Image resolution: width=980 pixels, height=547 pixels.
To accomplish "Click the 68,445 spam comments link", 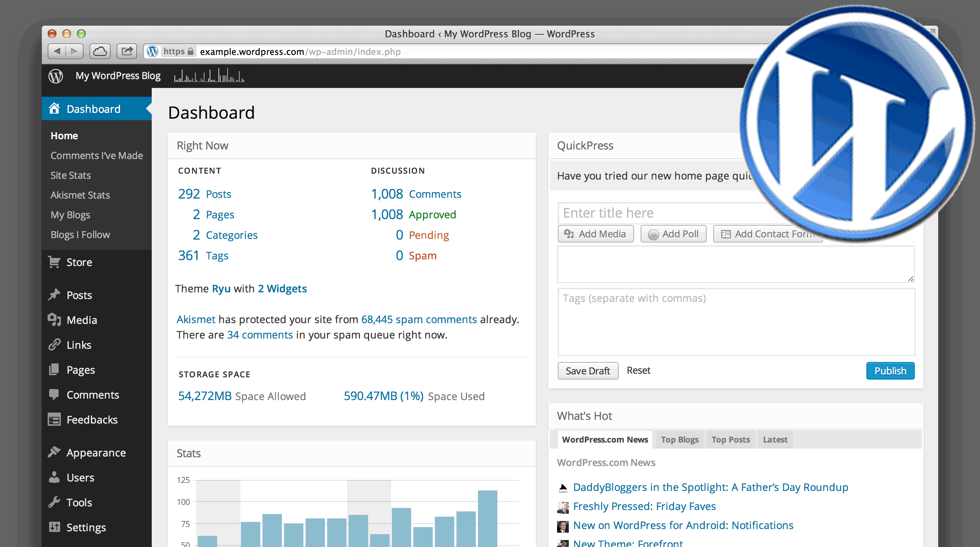I will coord(419,319).
